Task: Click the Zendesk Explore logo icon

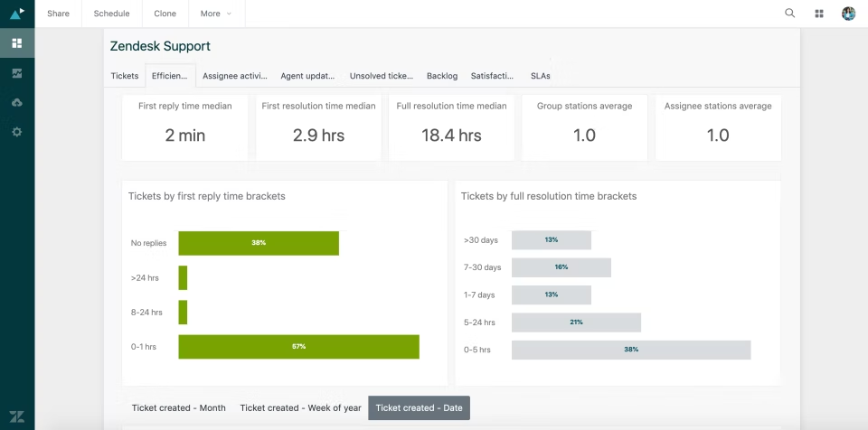Action: (x=17, y=14)
